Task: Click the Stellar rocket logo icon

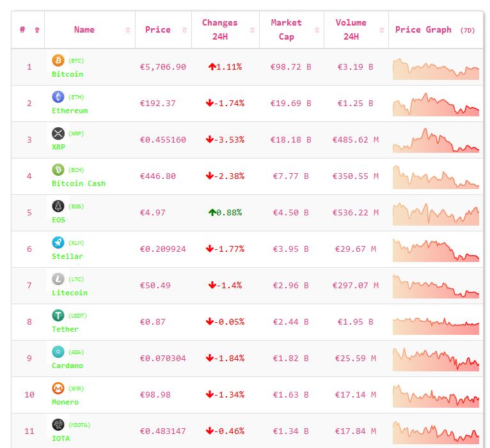Action: point(58,243)
